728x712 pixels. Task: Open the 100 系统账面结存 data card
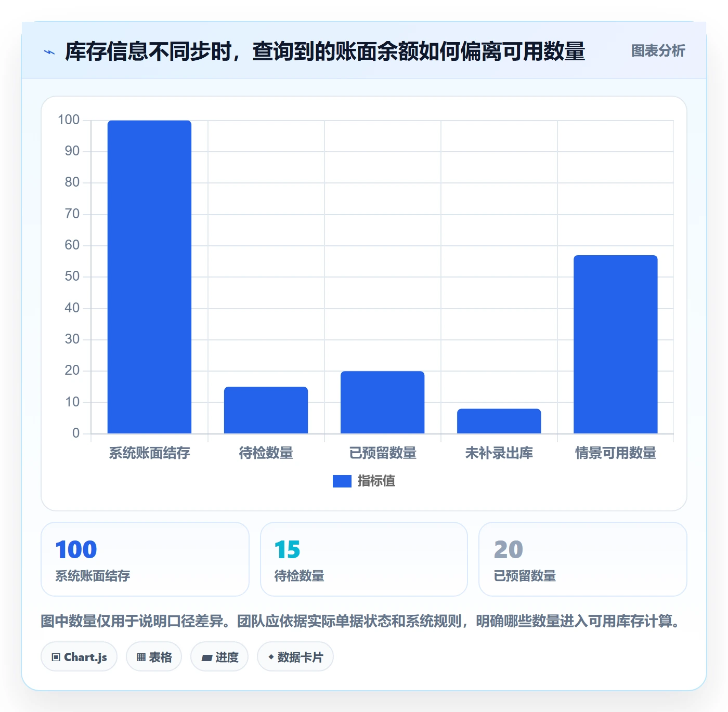(x=145, y=559)
